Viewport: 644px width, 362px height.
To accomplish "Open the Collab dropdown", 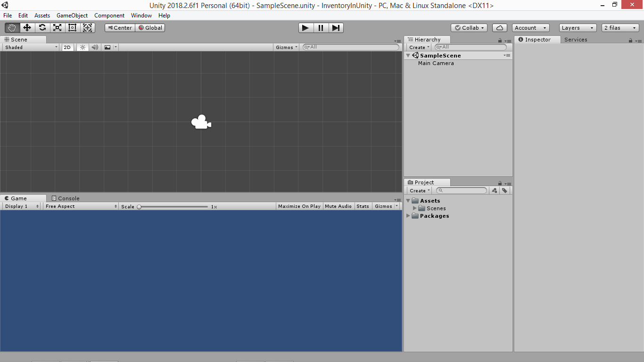I will click(x=469, y=28).
